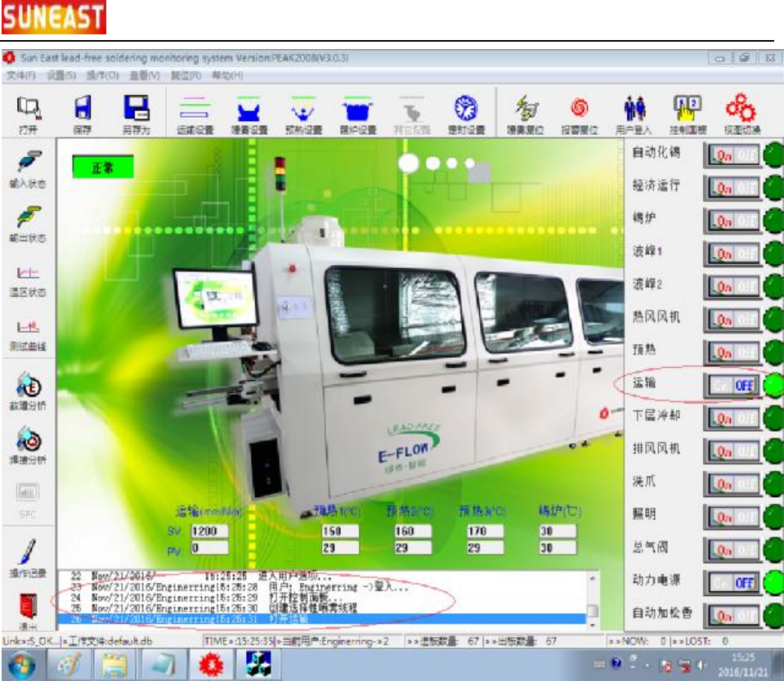Open the 复位(R) menu
The width and height of the screenshot is (784, 681).
(x=186, y=75)
